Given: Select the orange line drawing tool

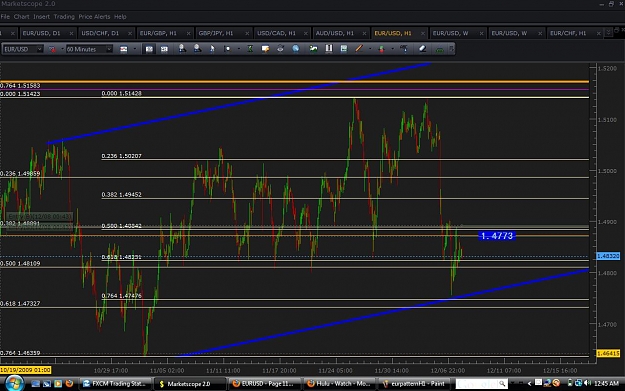Looking at the screenshot, I should pyautogui.click(x=359, y=49).
